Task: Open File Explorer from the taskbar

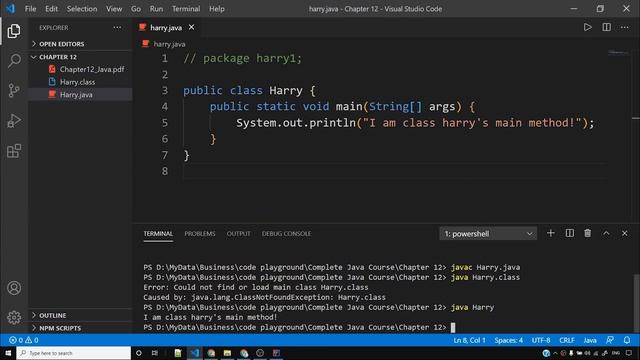Action: (227, 353)
